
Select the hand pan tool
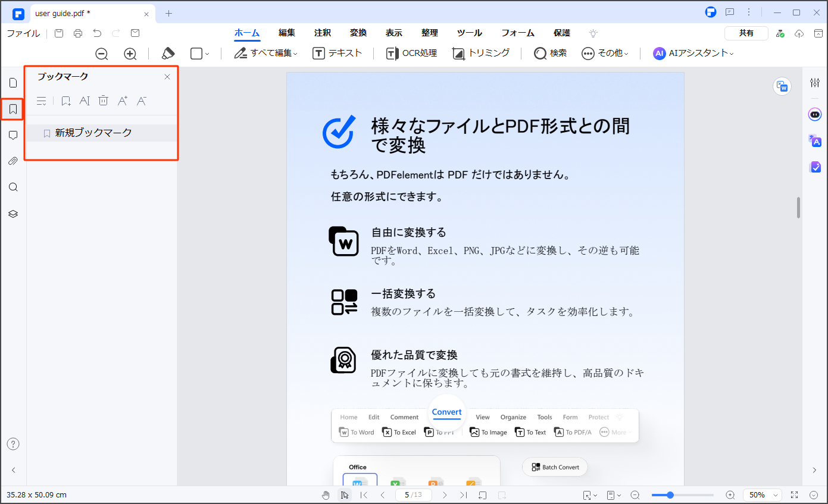coord(326,495)
